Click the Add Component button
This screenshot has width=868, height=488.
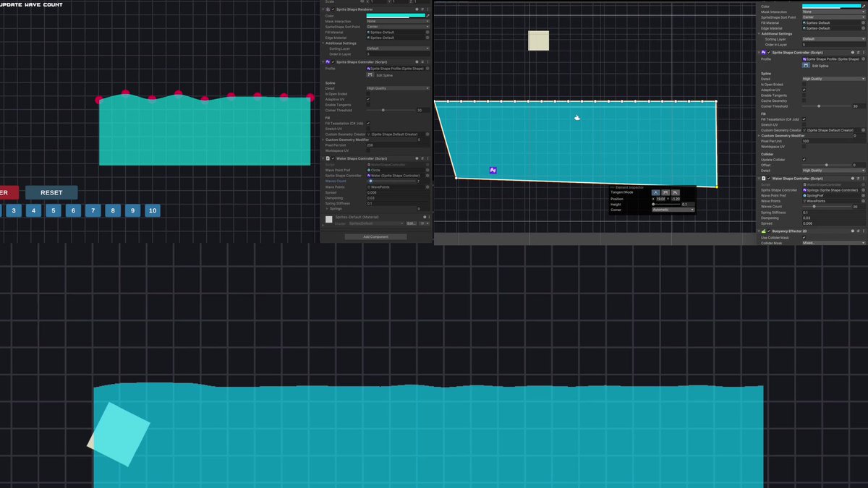[x=376, y=236]
